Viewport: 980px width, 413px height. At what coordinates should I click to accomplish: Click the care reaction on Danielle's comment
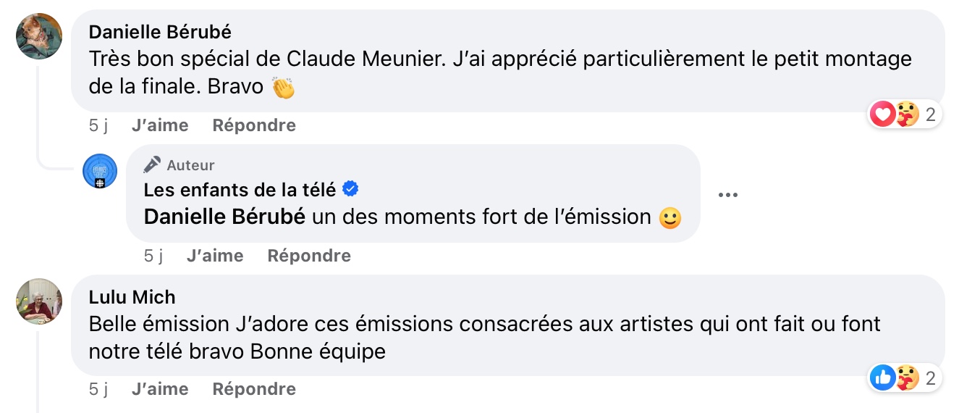pos(907,114)
